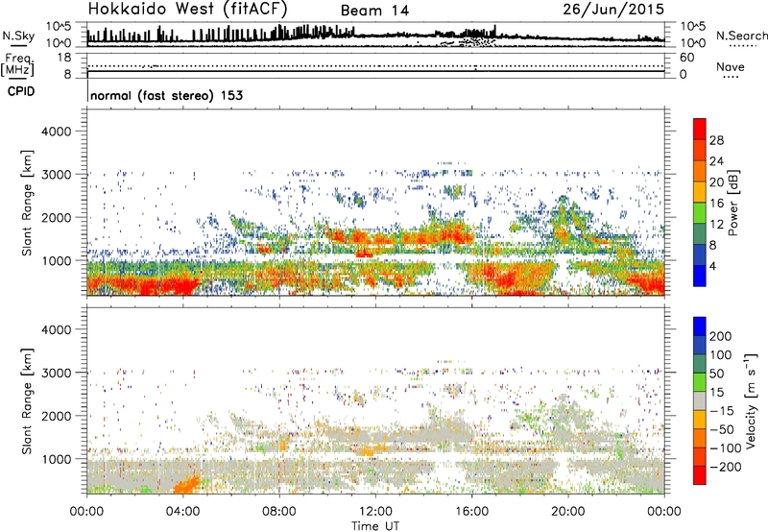Click the N.Sky noise trace plot

(x=375, y=35)
